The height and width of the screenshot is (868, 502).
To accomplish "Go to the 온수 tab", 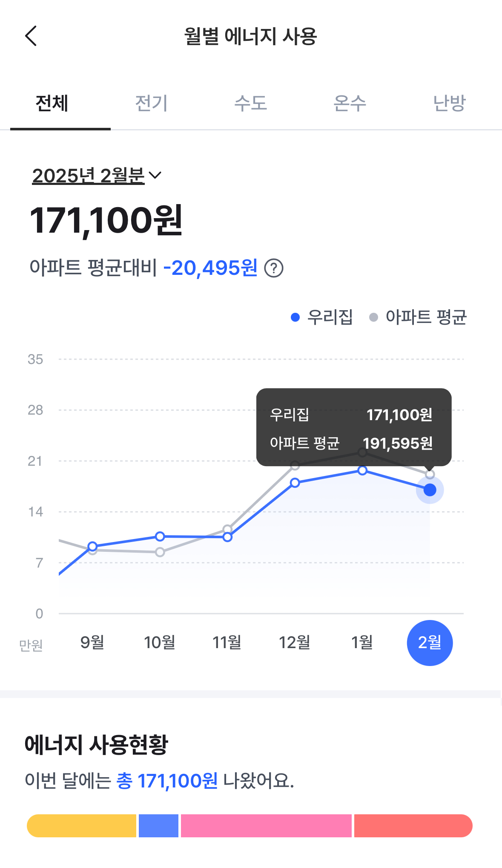I will [350, 104].
